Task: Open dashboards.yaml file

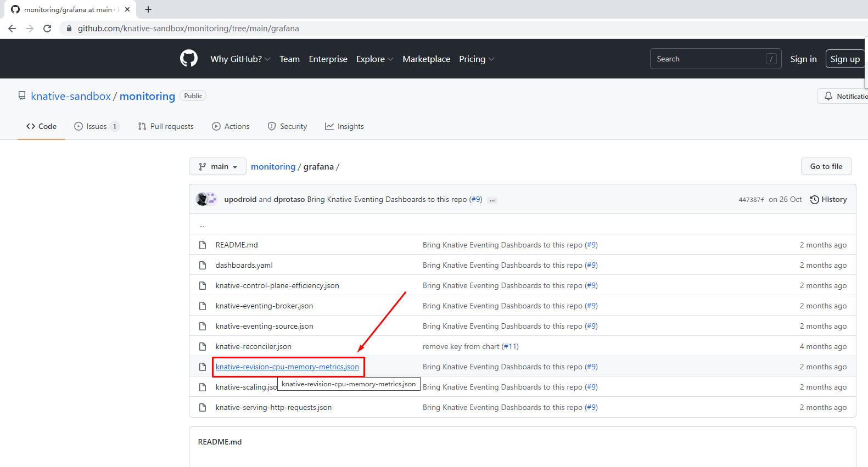Action: [244, 265]
